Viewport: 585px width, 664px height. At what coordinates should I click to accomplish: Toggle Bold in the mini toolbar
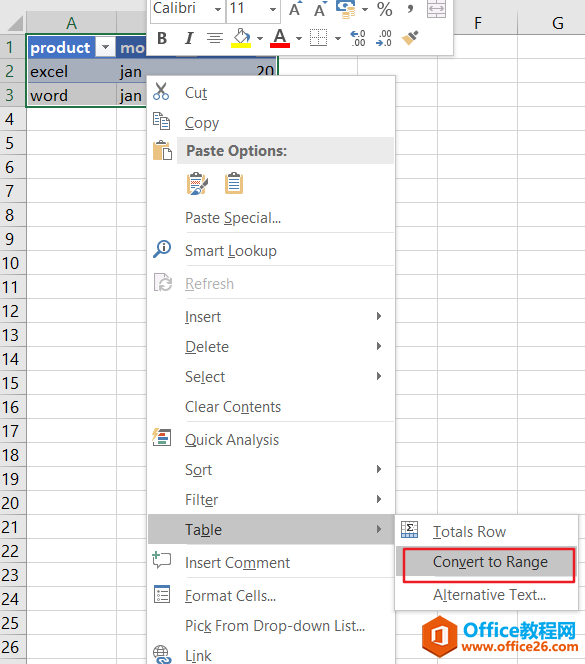[162, 39]
